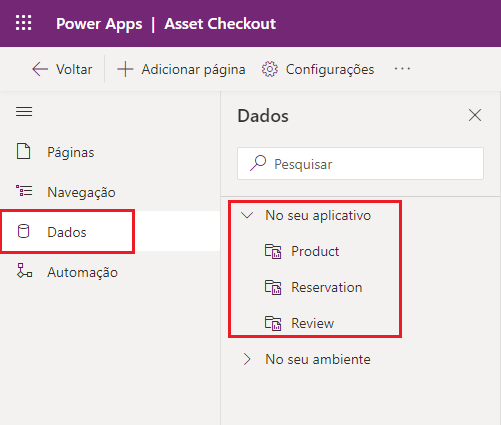
Task: Click the Páginas page icon
Action: click(x=23, y=151)
